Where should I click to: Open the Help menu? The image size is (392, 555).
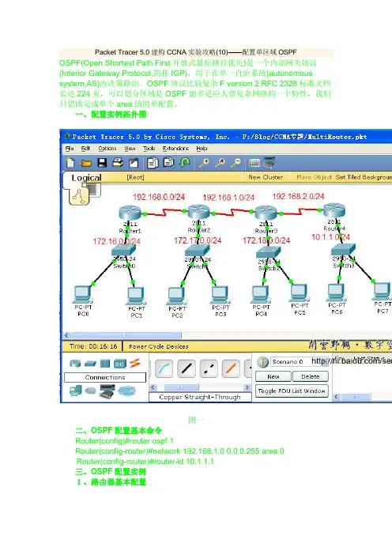[202, 149]
